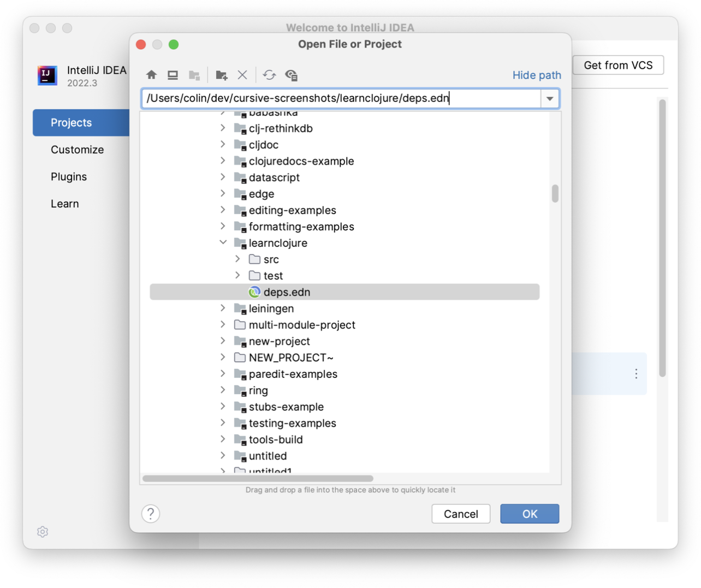Open path history dropdown arrow
This screenshot has width=701, height=588.
[550, 99]
